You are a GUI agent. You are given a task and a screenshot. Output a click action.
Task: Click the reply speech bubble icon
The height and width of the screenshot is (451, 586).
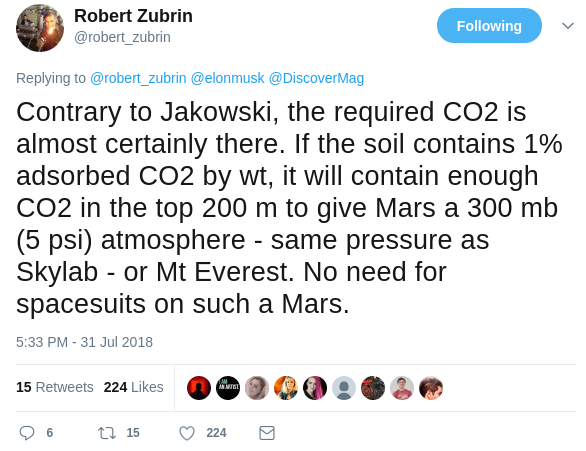27,433
